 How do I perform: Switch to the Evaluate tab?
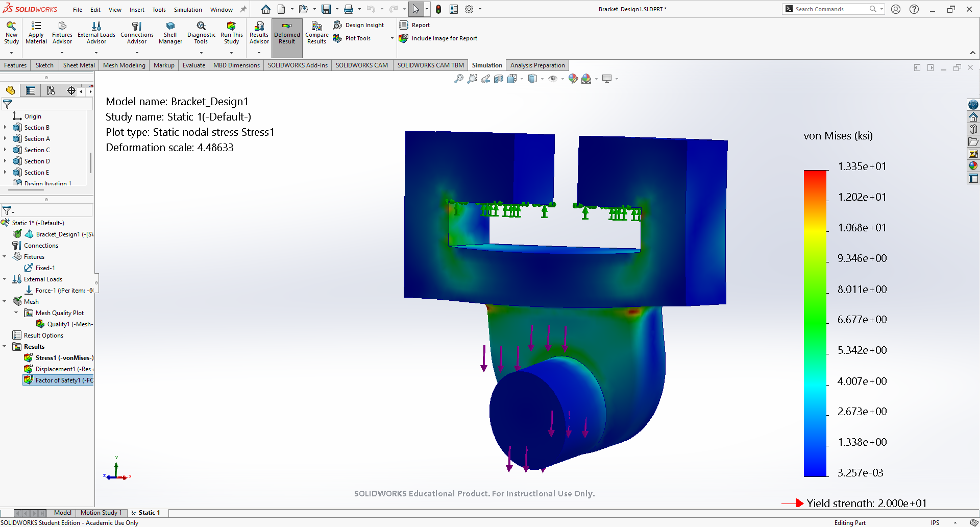coord(194,65)
